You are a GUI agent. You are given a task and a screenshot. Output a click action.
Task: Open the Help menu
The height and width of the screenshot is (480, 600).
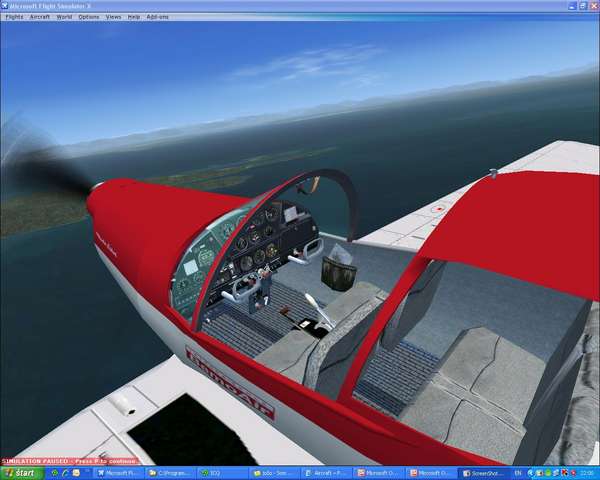click(134, 17)
